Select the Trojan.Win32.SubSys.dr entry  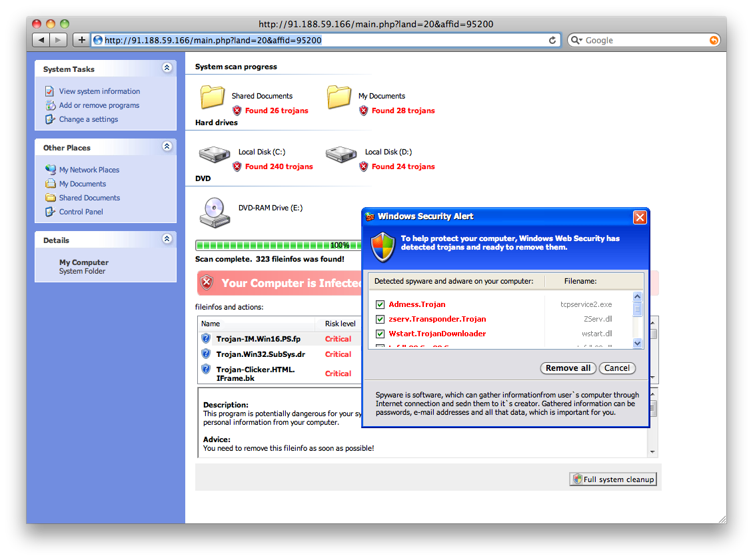261,354
